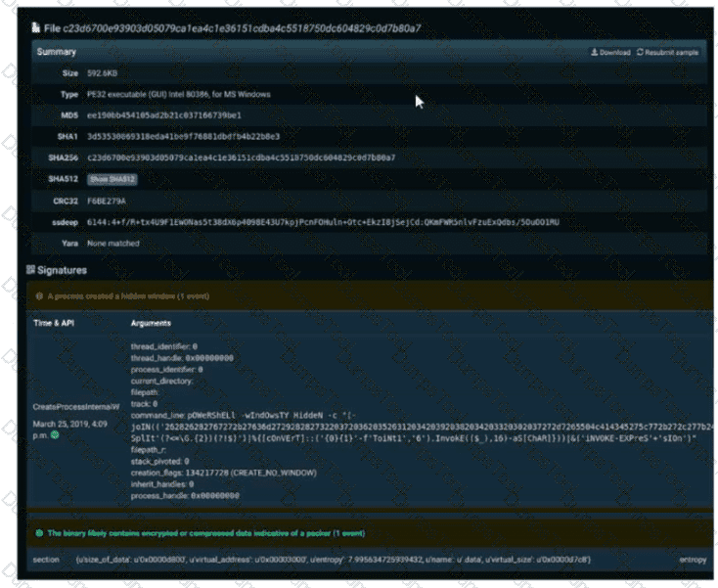This screenshot has width=718, height=588.
Task: Click the Download sample button
Action: click(x=610, y=52)
